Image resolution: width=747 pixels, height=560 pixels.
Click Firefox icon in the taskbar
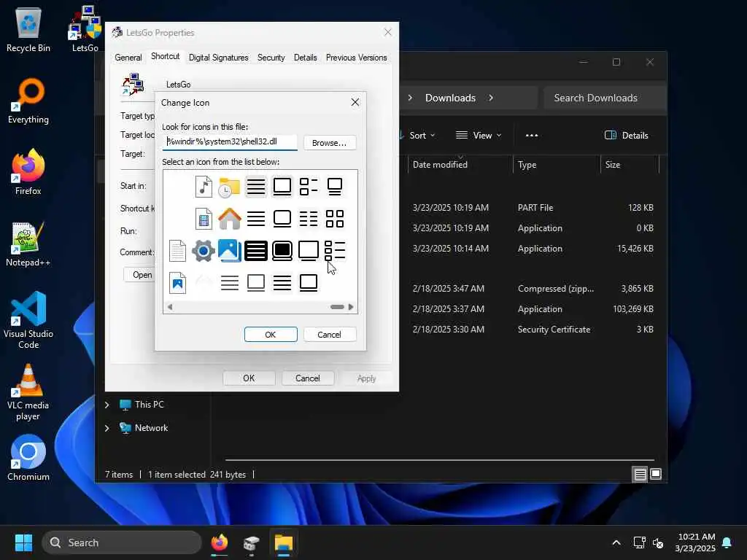(x=220, y=542)
